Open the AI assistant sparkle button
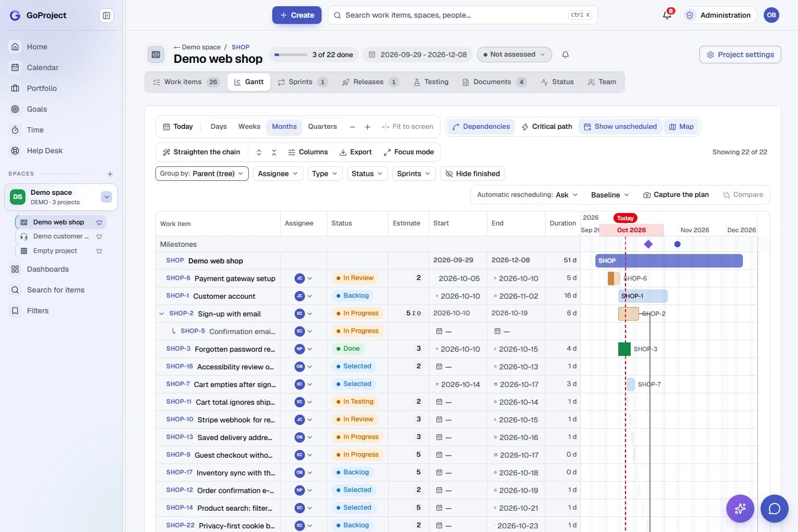 [x=740, y=508]
